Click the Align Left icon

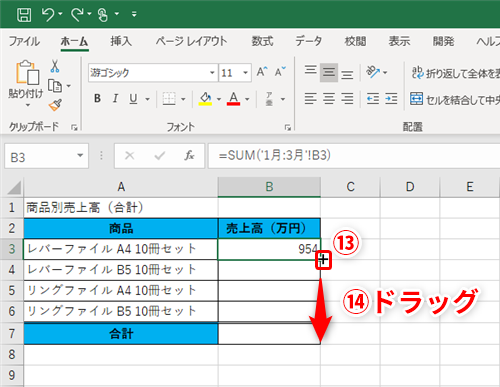pos(311,99)
